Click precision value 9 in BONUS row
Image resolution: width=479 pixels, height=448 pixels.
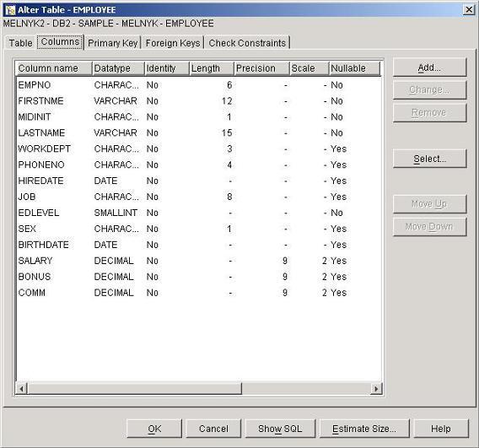point(285,277)
